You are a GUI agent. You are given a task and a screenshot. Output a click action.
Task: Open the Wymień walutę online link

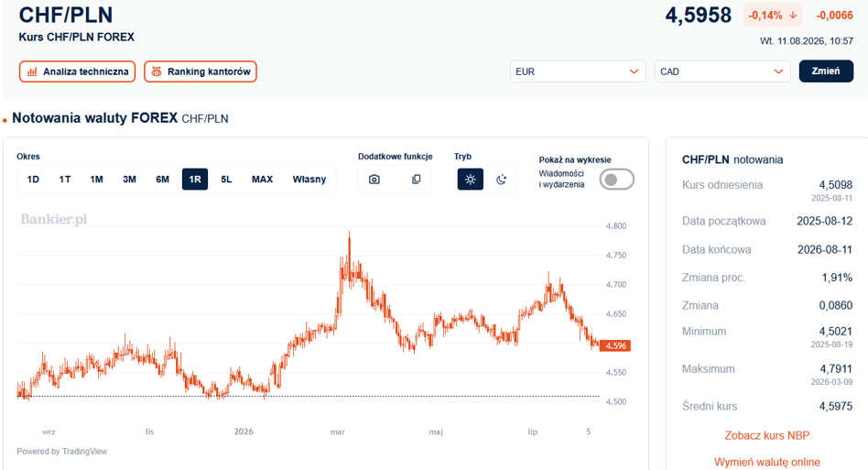767,463
